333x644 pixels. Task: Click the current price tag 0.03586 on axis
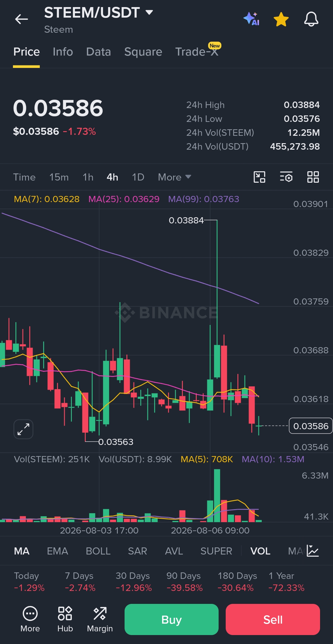[x=311, y=426]
